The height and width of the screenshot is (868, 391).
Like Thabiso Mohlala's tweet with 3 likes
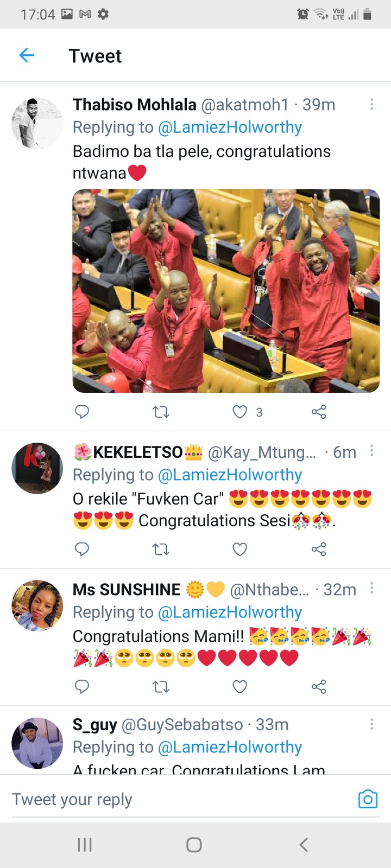point(240,412)
